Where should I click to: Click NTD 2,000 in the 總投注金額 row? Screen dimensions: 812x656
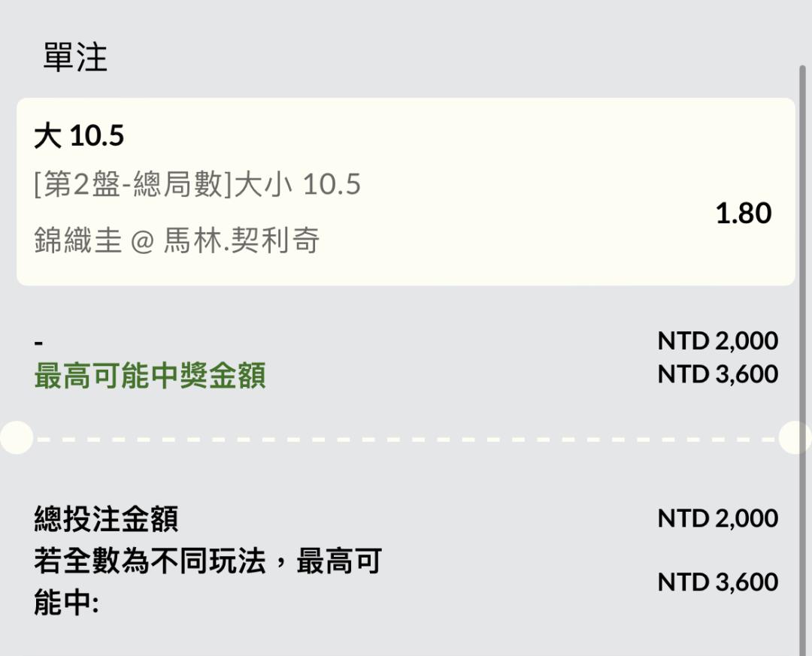pyautogui.click(x=717, y=518)
